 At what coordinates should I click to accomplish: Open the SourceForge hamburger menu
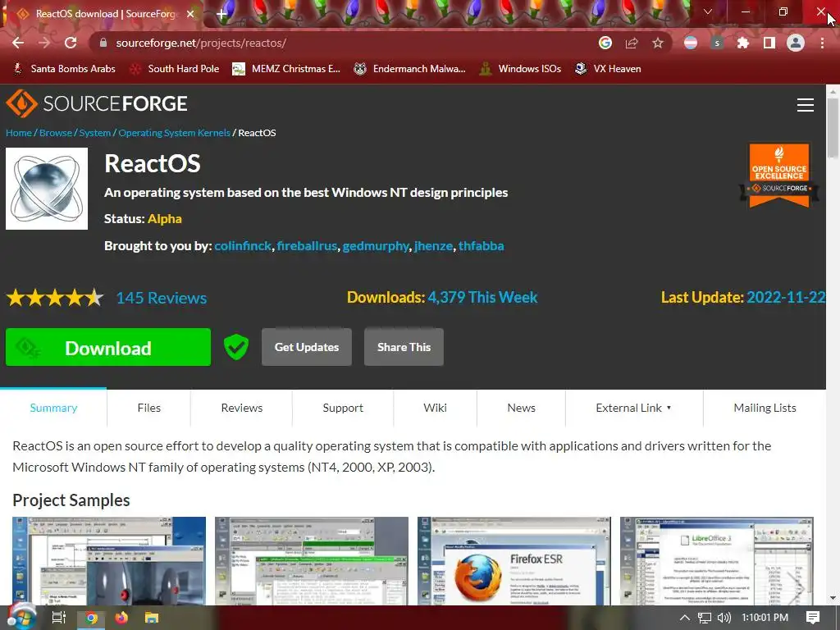point(806,105)
